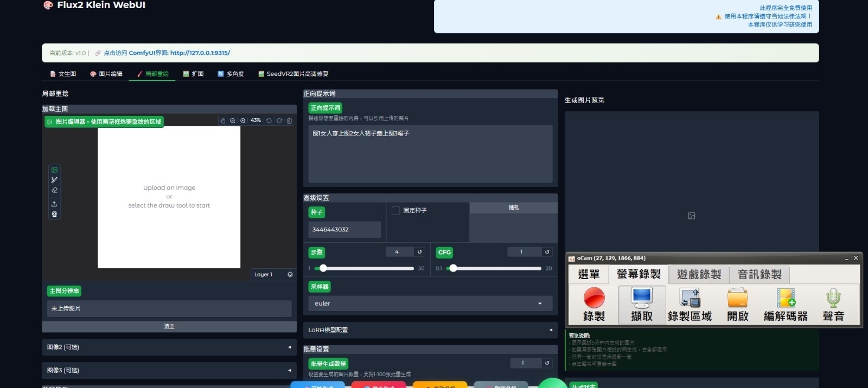Click the 步数 slider handle
Image resolution: width=868 pixels, height=388 pixels.
point(323,268)
